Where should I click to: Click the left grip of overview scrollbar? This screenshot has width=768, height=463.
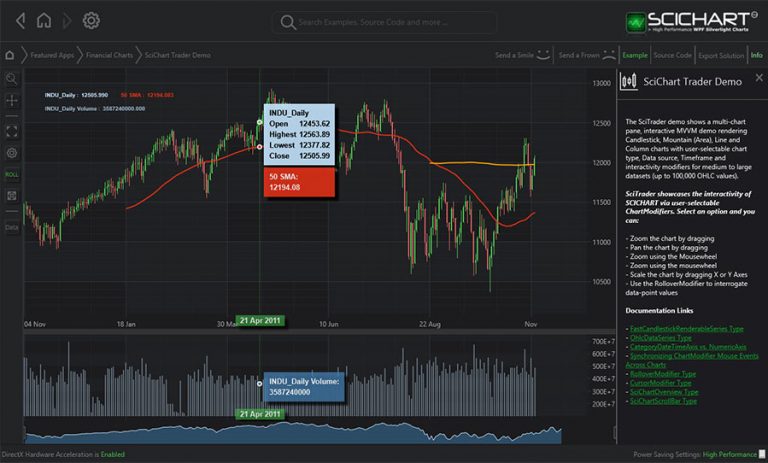(24, 432)
